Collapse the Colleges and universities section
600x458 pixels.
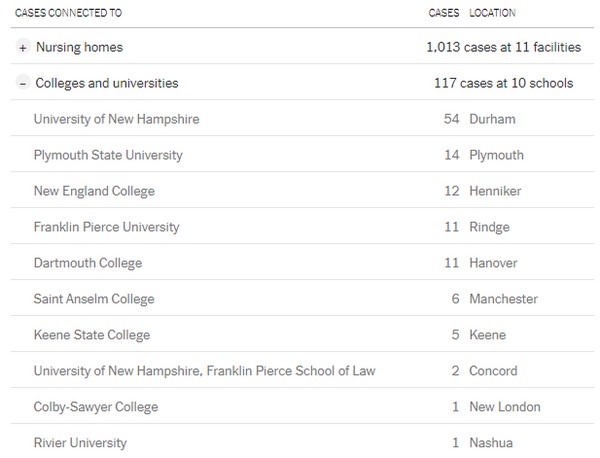coord(22,83)
